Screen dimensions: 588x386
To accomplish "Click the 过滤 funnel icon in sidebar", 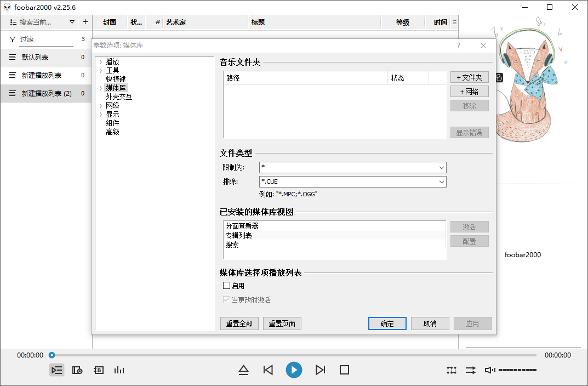I will tap(12, 39).
